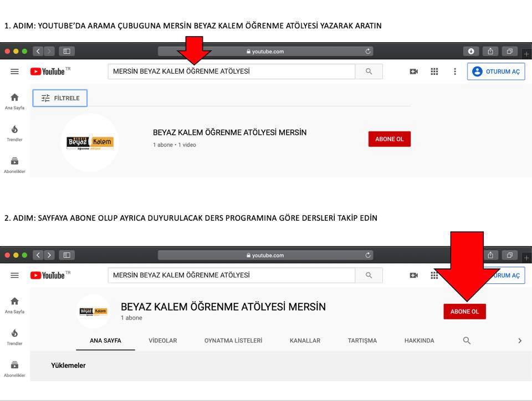The image size is (532, 401).
Task: Click ABONE OL in the search results
Action: click(390, 139)
